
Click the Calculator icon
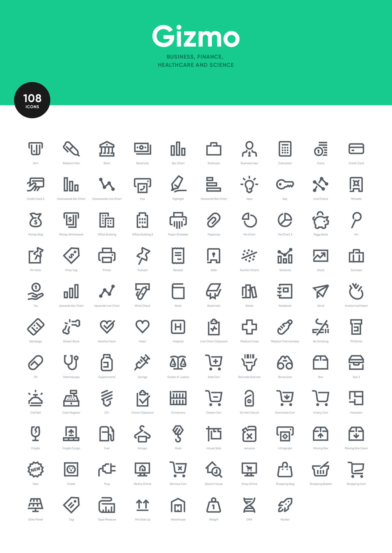pyautogui.click(x=285, y=149)
